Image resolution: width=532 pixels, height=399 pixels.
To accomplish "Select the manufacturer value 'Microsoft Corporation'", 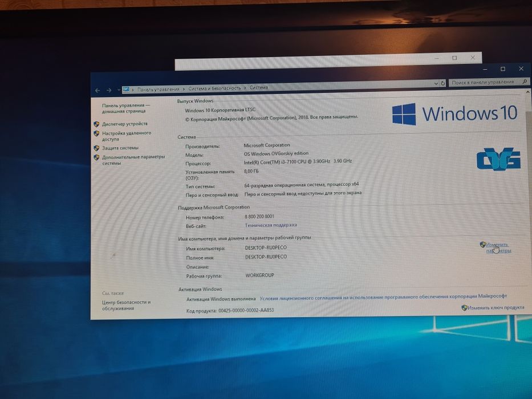I will [267, 145].
